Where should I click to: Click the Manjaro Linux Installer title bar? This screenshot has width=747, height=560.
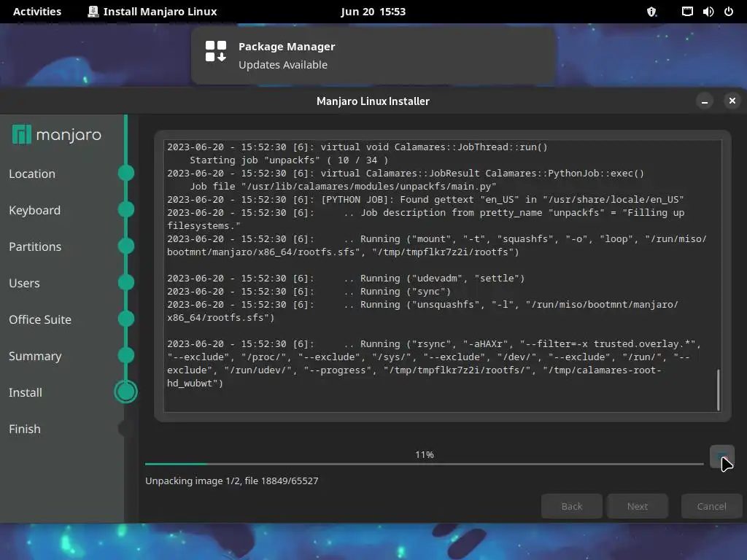point(373,101)
